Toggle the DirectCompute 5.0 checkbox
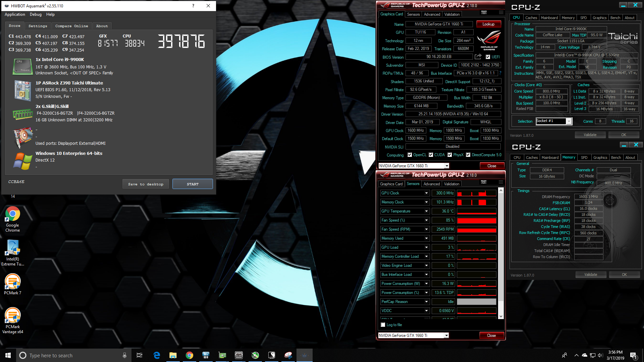The width and height of the screenshot is (644, 362). click(468, 155)
